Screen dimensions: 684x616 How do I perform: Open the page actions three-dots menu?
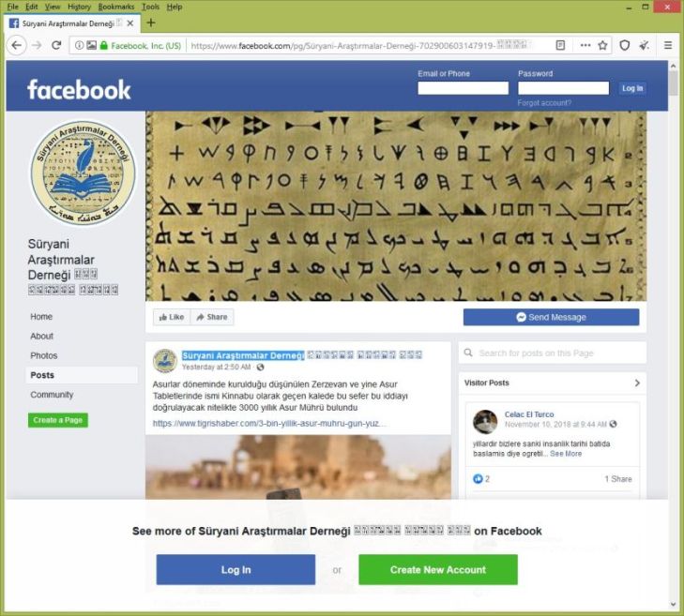pyautogui.click(x=585, y=45)
